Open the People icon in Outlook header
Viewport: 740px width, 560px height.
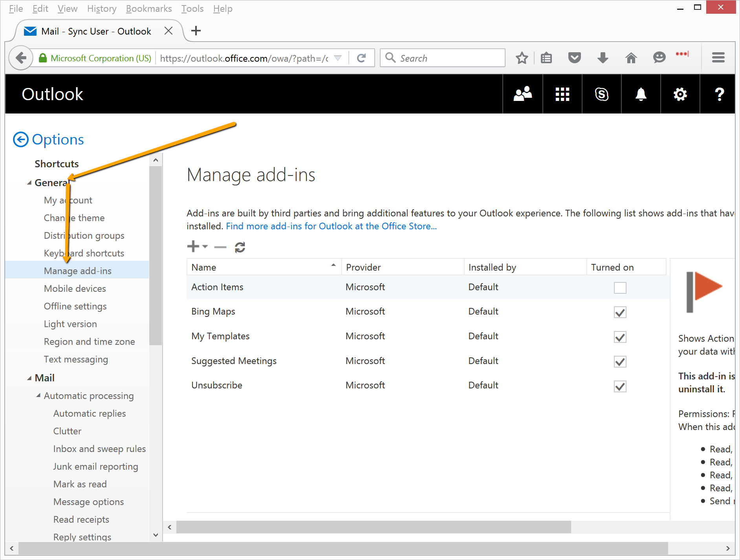(x=522, y=94)
